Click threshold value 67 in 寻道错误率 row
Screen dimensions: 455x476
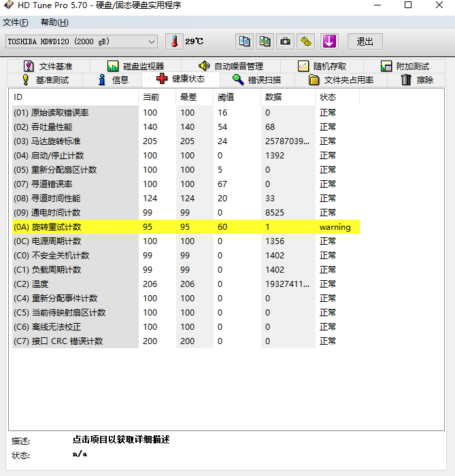pos(222,184)
